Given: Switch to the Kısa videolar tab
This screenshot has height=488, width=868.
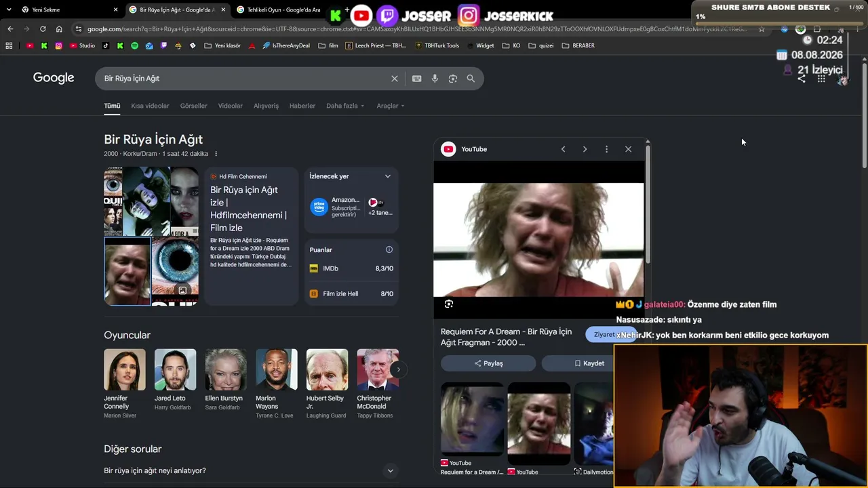Looking at the screenshot, I should 150,106.
